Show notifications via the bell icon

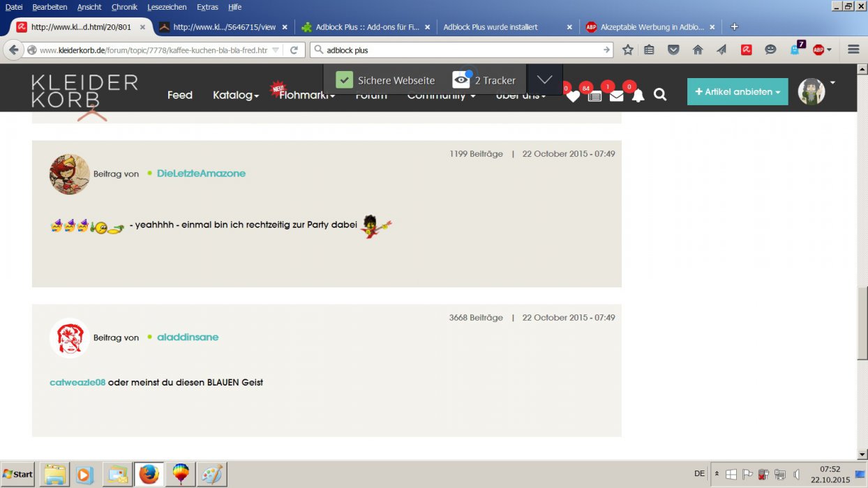pyautogui.click(x=638, y=96)
